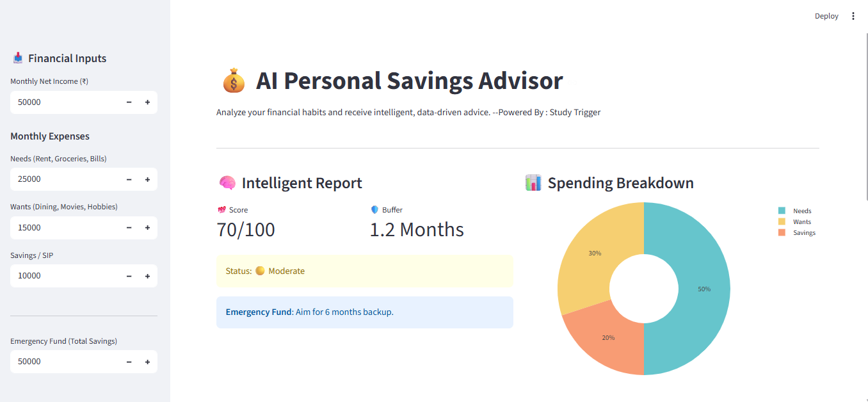Increase the Emergency Fund amount

(x=147, y=362)
